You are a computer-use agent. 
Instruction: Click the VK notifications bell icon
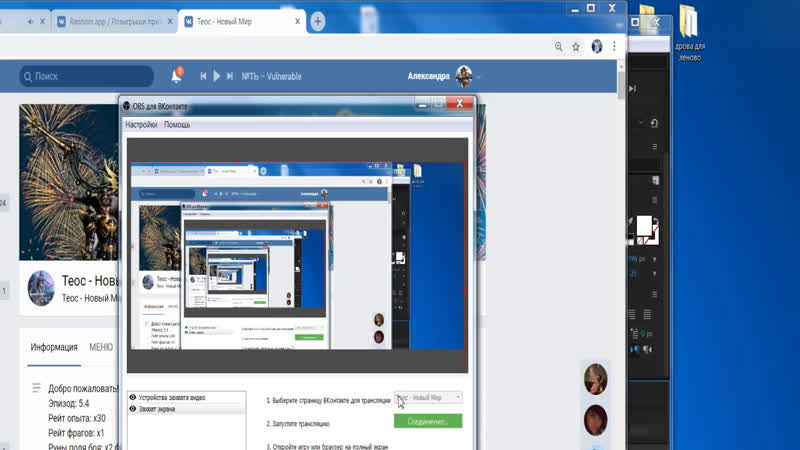coord(177,76)
